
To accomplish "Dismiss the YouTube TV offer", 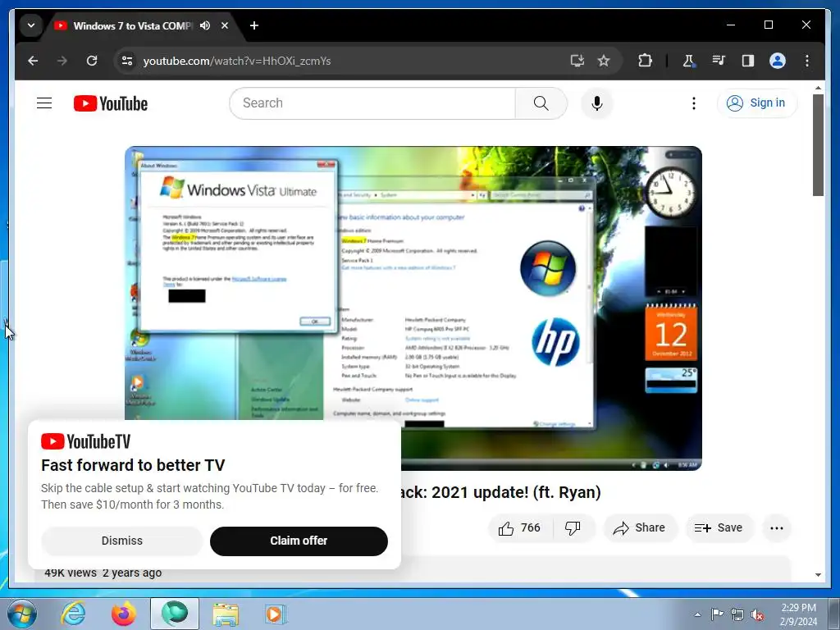I will 122,541.
